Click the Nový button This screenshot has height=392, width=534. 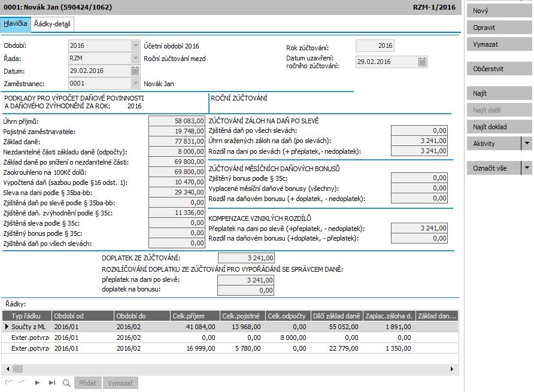[x=499, y=11]
